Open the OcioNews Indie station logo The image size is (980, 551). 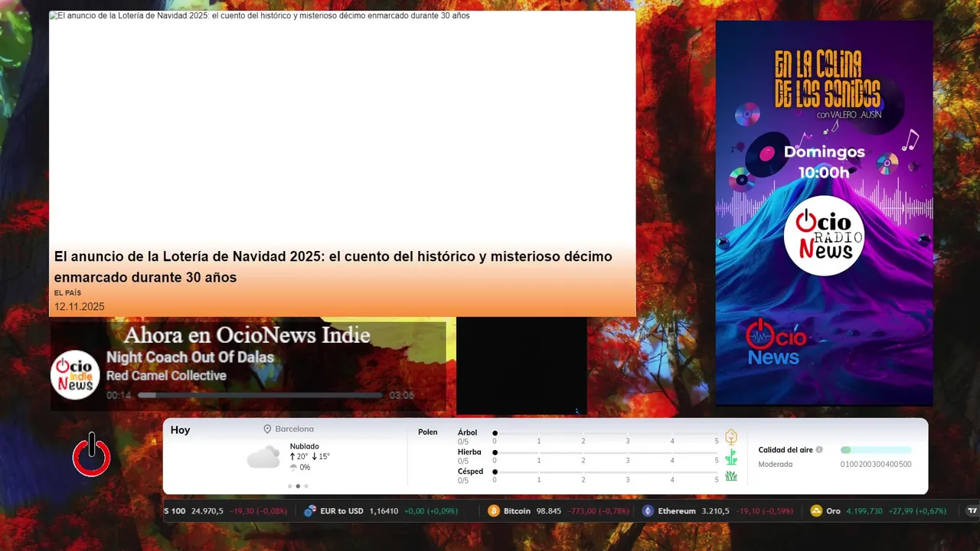(75, 375)
